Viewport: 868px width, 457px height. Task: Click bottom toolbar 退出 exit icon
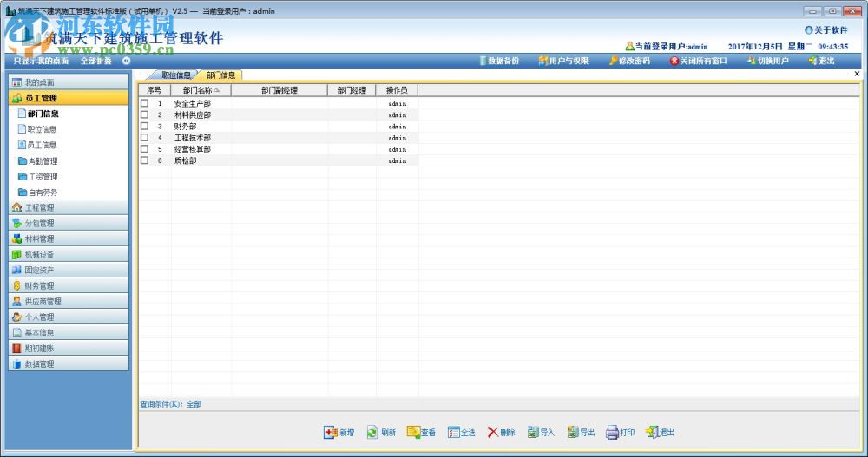pyautogui.click(x=652, y=432)
